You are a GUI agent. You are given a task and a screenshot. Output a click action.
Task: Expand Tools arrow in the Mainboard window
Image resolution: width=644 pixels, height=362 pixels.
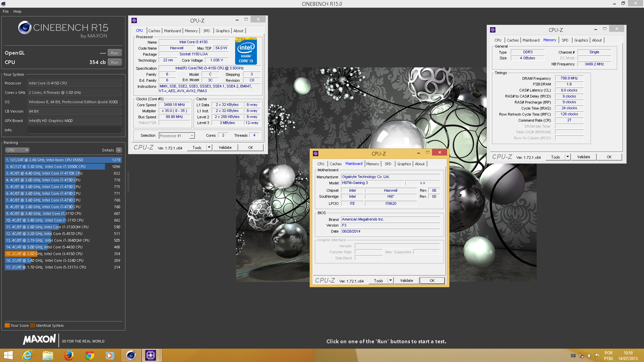coord(390,281)
